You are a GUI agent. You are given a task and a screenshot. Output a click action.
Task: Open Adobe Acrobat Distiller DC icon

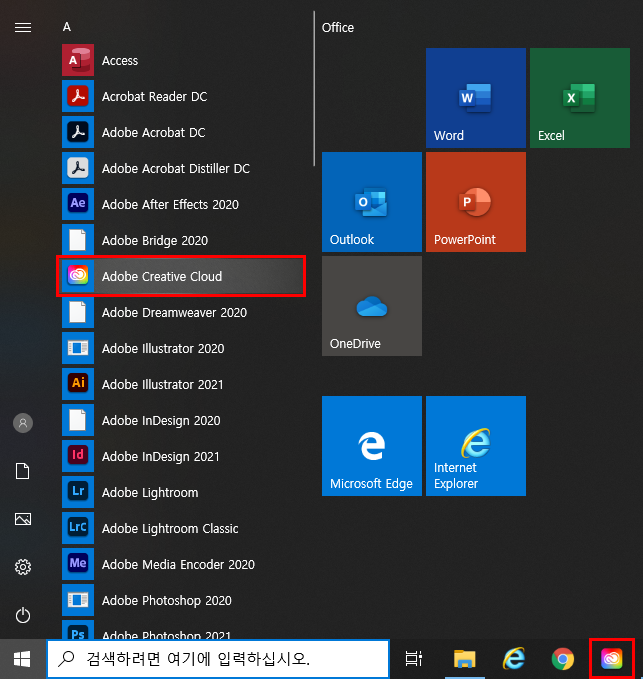(78, 168)
